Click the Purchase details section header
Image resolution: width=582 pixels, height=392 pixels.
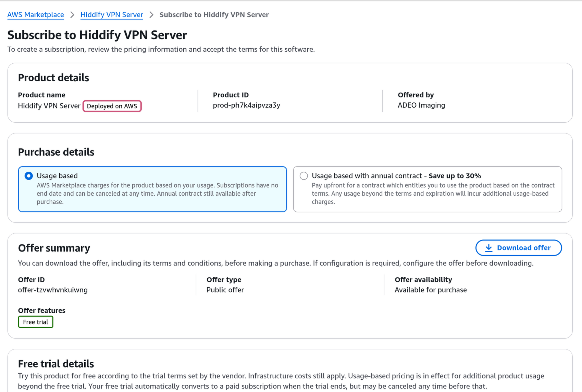[56, 152]
